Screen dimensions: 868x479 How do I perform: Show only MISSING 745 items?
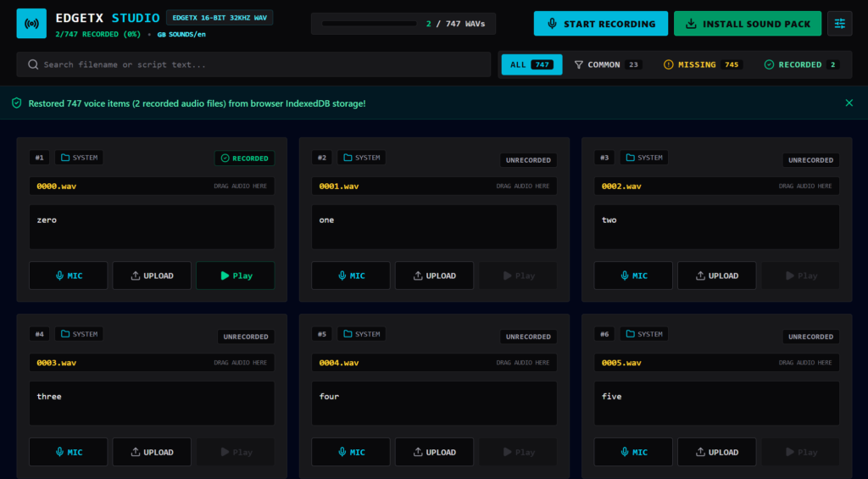(703, 64)
